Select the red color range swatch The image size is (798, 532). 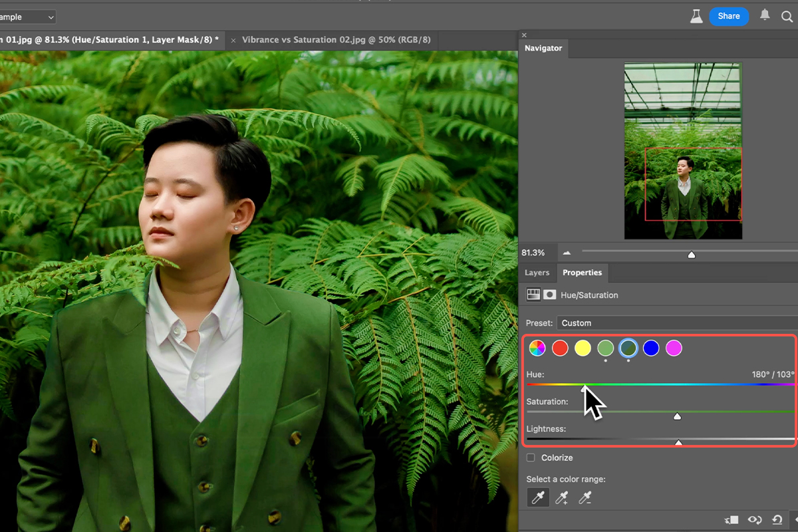click(x=560, y=348)
